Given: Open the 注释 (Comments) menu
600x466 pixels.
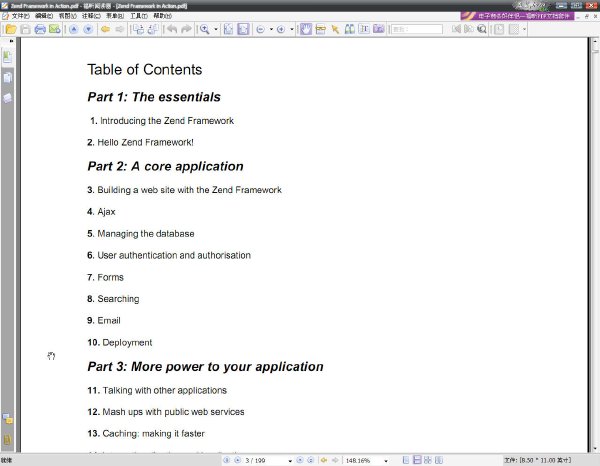Looking at the screenshot, I should point(91,16).
